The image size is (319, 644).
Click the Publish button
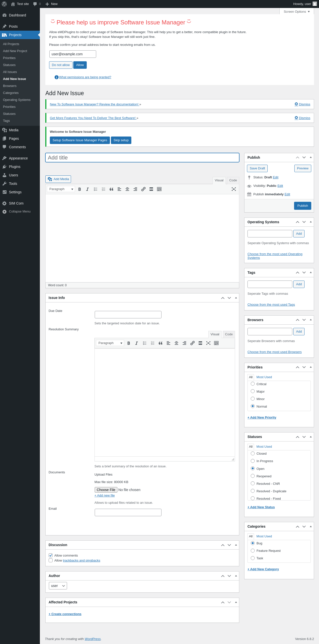click(x=303, y=206)
